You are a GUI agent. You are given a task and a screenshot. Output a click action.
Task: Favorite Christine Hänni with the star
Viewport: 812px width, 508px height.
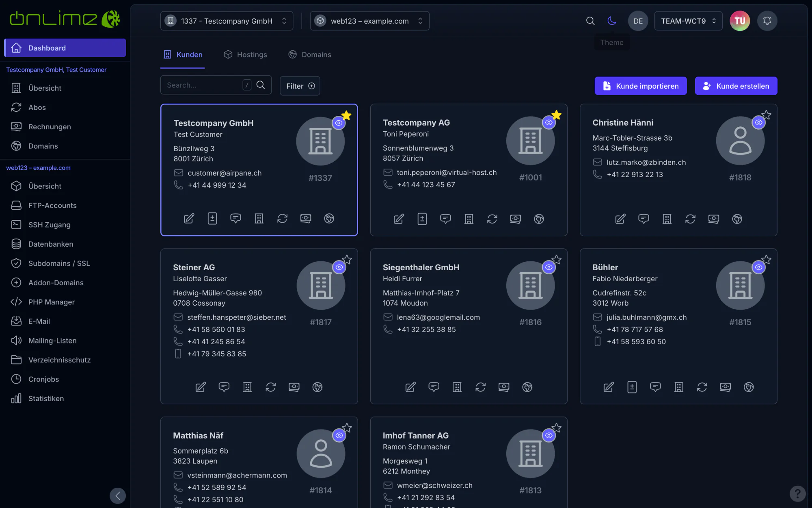(766, 115)
